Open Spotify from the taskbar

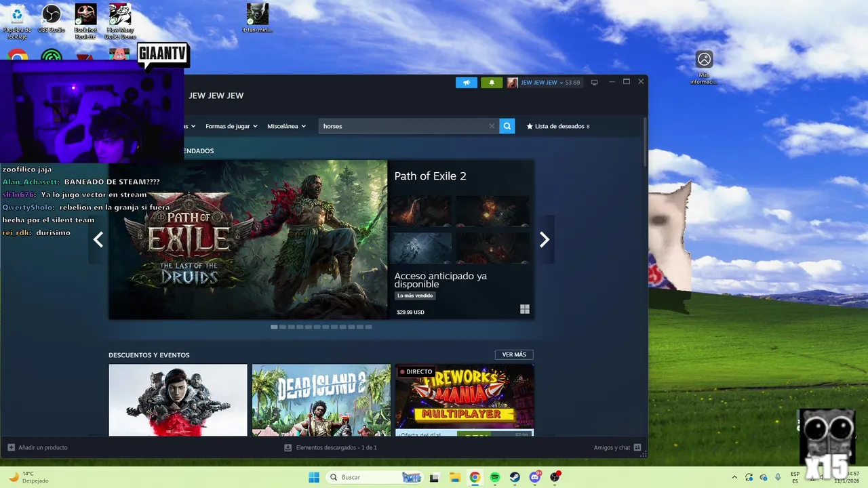495,477
